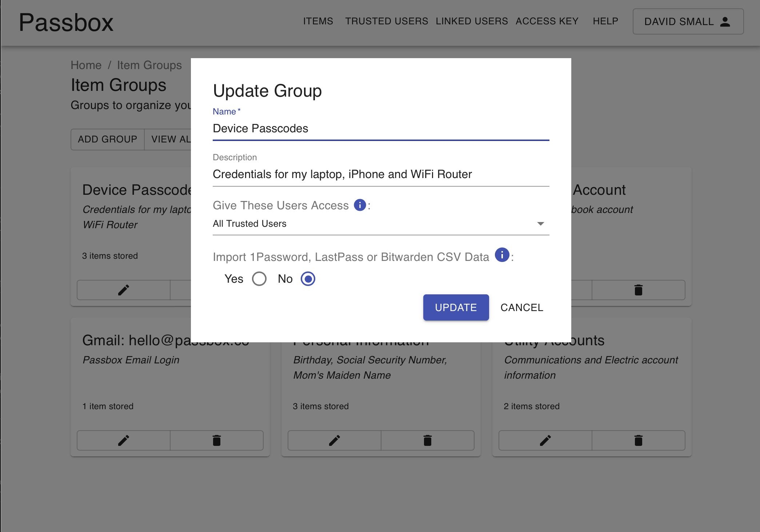760x532 pixels.
Task: Click the Description text field
Action: pyautogui.click(x=381, y=174)
